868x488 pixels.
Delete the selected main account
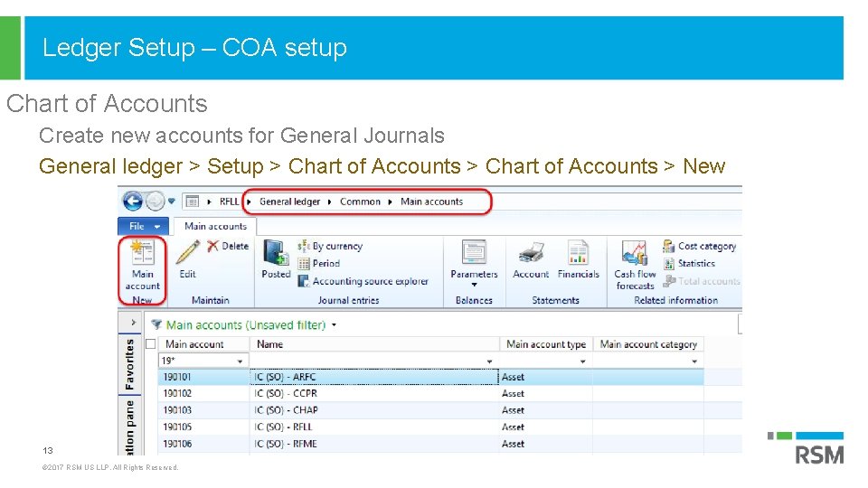click(x=228, y=246)
